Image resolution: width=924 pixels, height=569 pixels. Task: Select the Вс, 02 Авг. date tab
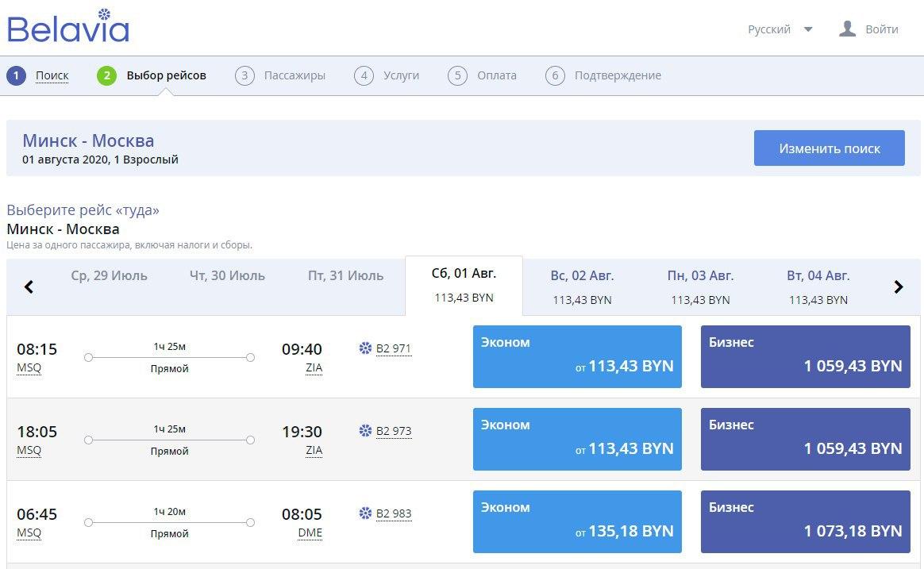tap(582, 286)
